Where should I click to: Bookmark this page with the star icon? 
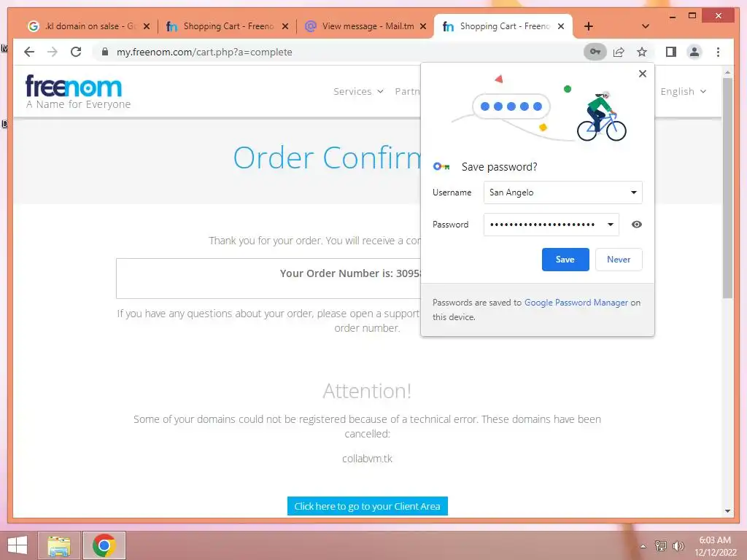pyautogui.click(x=642, y=52)
